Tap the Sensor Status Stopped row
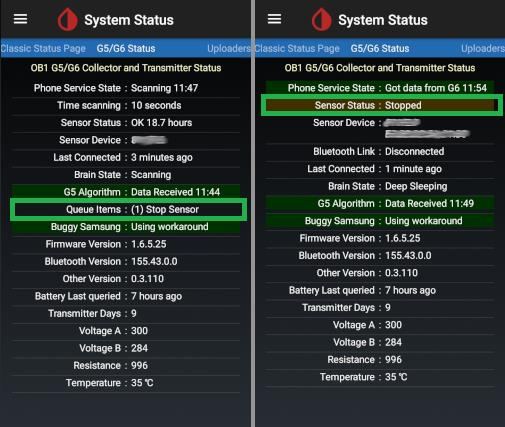This screenshot has width=505, height=427. [x=382, y=105]
